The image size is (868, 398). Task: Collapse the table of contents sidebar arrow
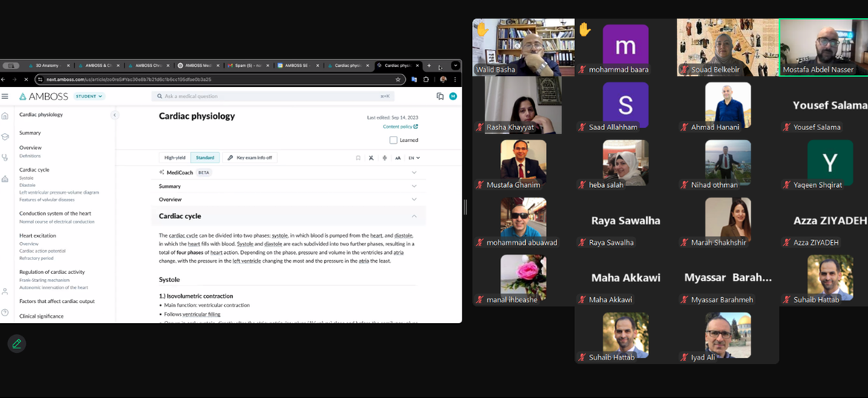pyautogui.click(x=114, y=115)
